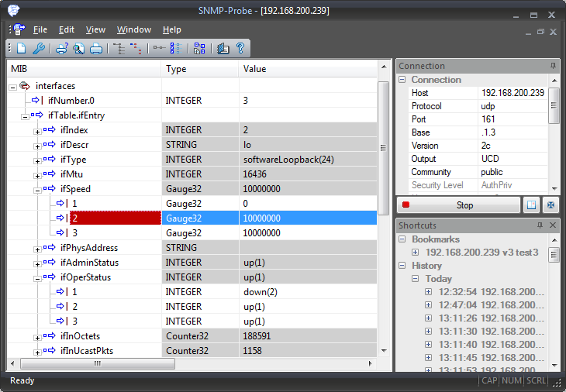Click the red interfaces node icon
This screenshot has width=566, height=392.
pyautogui.click(x=25, y=86)
